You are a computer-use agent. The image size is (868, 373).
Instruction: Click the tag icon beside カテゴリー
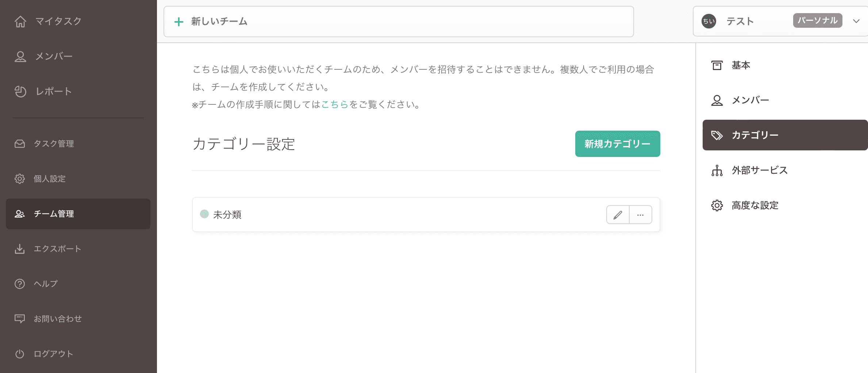point(717,135)
